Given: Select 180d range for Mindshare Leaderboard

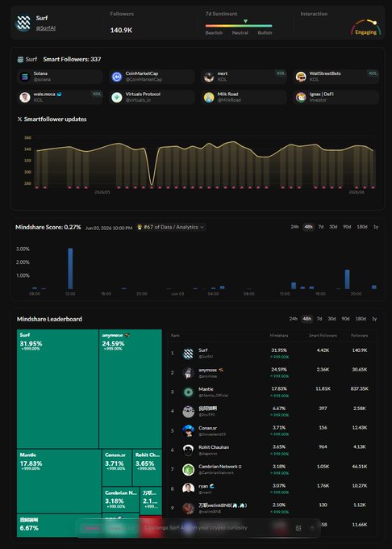Looking at the screenshot, I should tap(361, 319).
